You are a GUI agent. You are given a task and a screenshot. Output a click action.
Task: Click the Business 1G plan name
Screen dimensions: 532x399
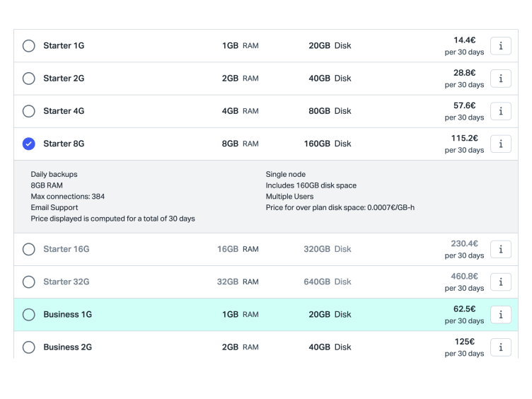pos(67,315)
